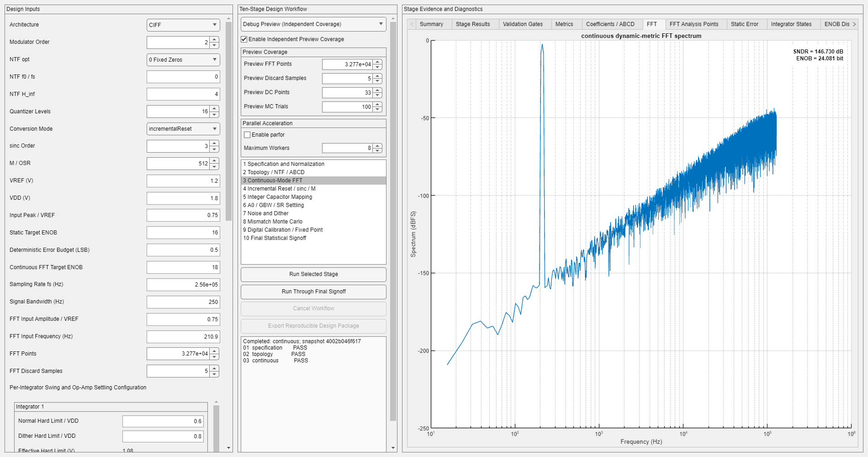The height and width of the screenshot is (457, 868).
Task: Decrease Preview Discard Samples with down arrow
Action: [377, 81]
